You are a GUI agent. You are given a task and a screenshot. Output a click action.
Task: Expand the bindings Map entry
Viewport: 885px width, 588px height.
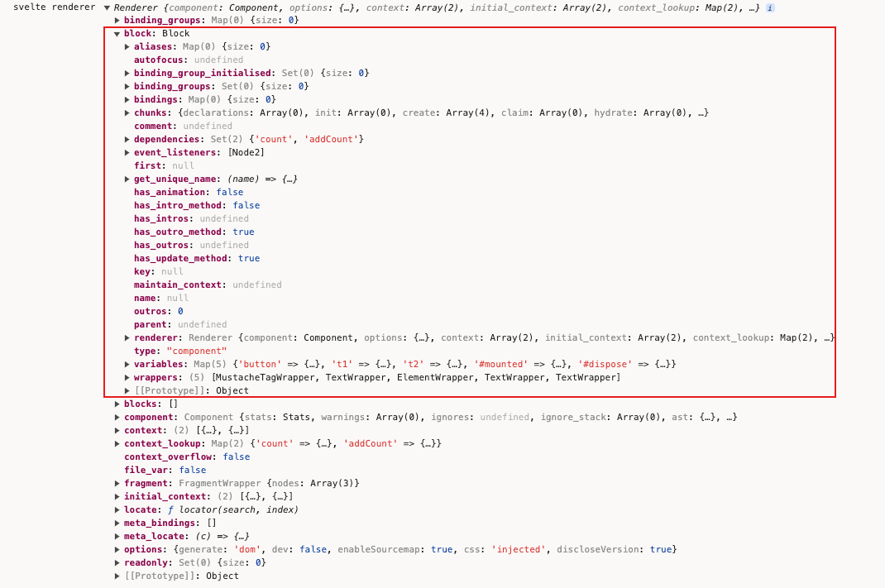point(127,100)
